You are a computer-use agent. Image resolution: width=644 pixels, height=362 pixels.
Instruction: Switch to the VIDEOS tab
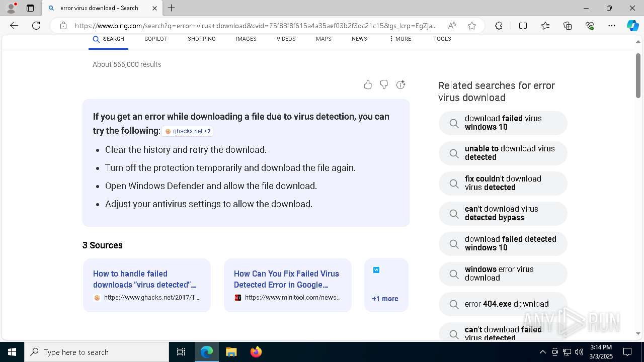286,39
